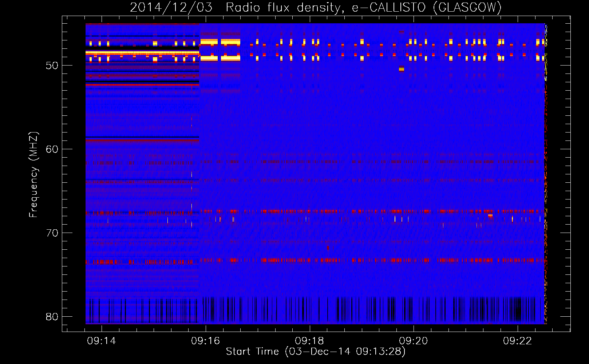Viewport: 589px width, 364px height.
Task: Click the 09:22 time tick label
Action: pos(518,341)
